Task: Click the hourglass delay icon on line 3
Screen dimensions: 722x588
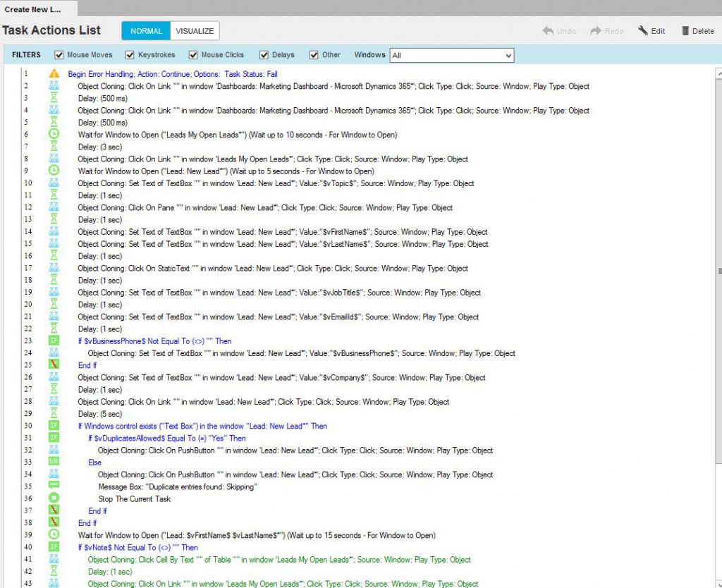Action: pyautogui.click(x=54, y=98)
